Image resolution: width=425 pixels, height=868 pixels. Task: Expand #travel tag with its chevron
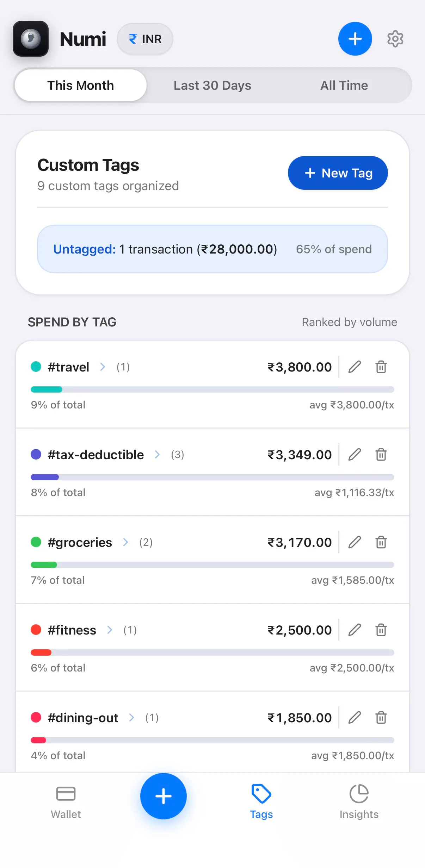click(103, 367)
